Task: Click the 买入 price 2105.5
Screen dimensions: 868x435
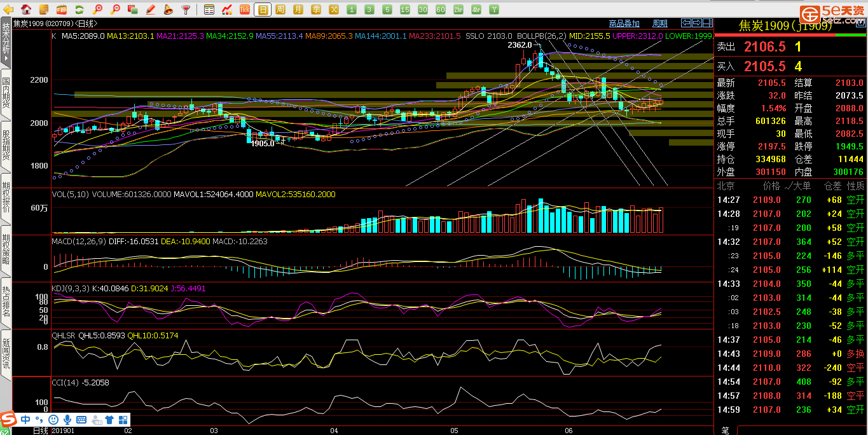Action: 765,66
